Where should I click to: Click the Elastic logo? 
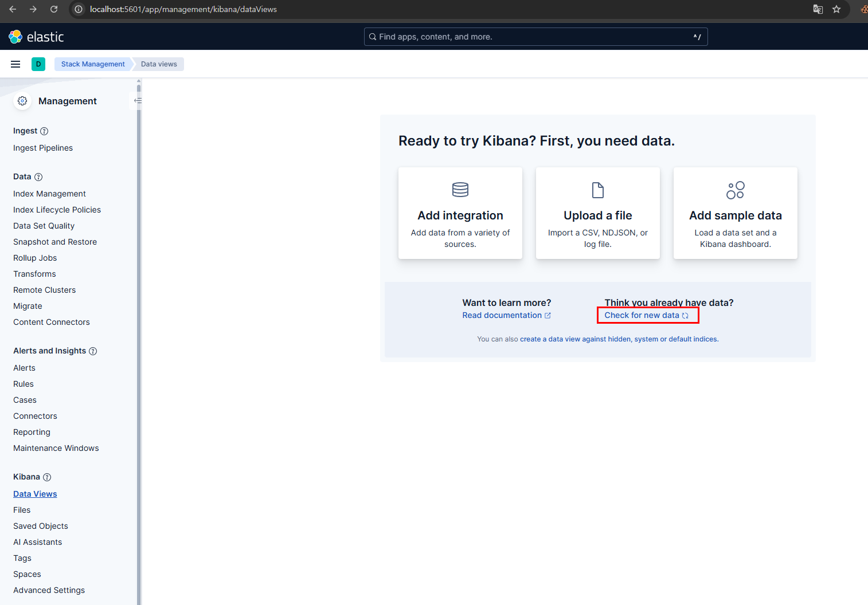click(36, 37)
